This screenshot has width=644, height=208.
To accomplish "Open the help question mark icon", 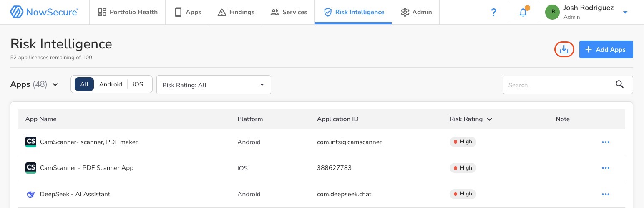I will pyautogui.click(x=493, y=12).
